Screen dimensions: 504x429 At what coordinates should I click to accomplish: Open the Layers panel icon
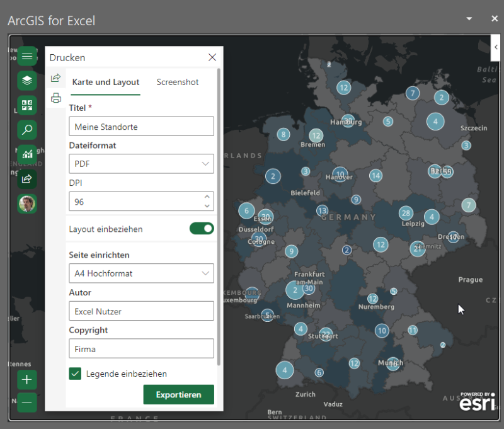pyautogui.click(x=27, y=81)
